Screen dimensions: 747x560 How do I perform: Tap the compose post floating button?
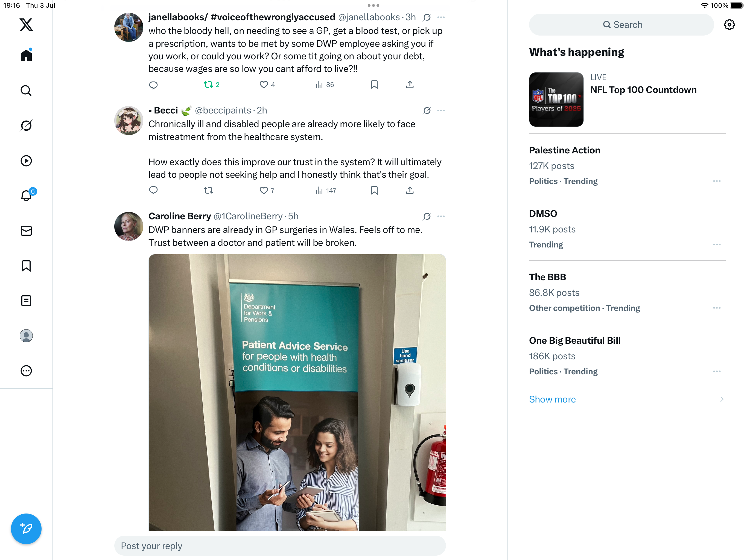point(26,529)
